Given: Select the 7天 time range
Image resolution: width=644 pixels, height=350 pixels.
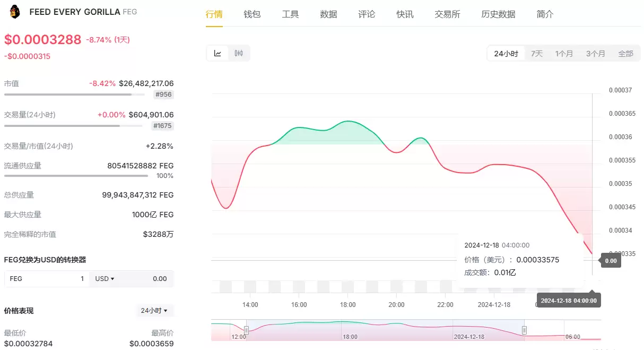Looking at the screenshot, I should [537, 54].
